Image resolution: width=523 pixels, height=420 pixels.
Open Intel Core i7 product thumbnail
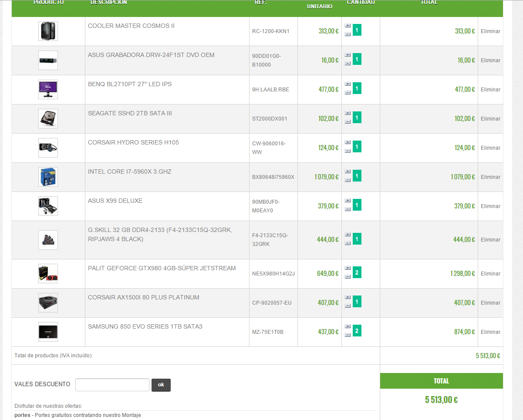click(48, 177)
